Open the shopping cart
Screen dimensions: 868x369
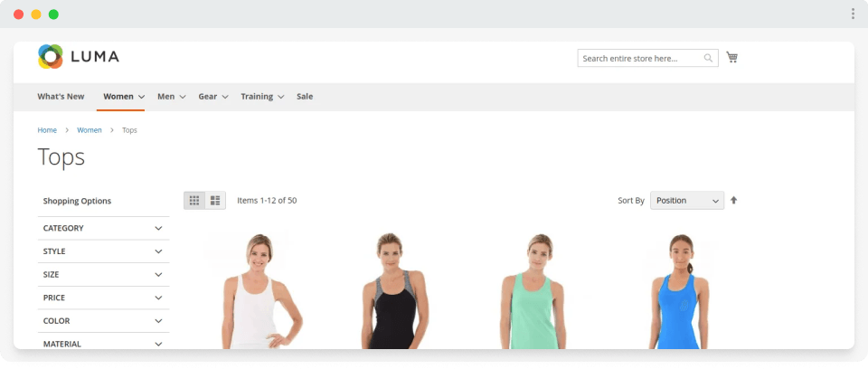coord(731,58)
